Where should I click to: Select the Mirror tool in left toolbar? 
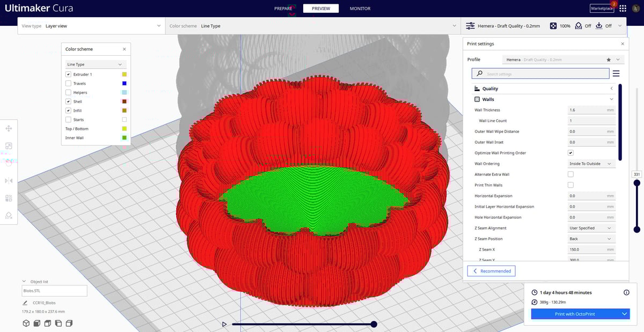coord(9,181)
